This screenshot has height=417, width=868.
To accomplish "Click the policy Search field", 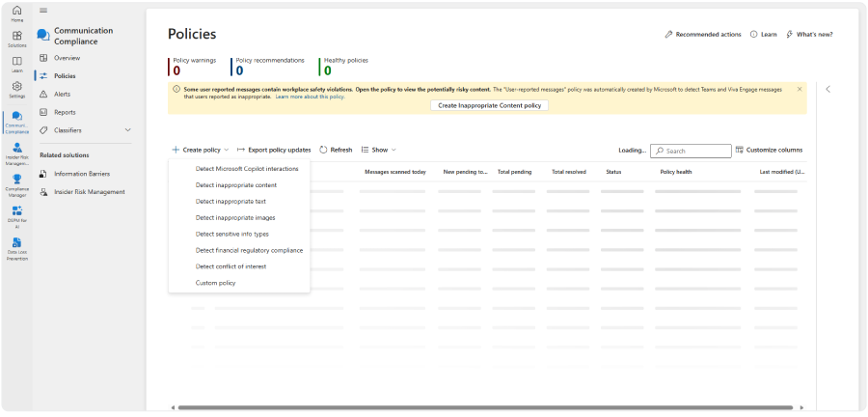I will (x=691, y=151).
